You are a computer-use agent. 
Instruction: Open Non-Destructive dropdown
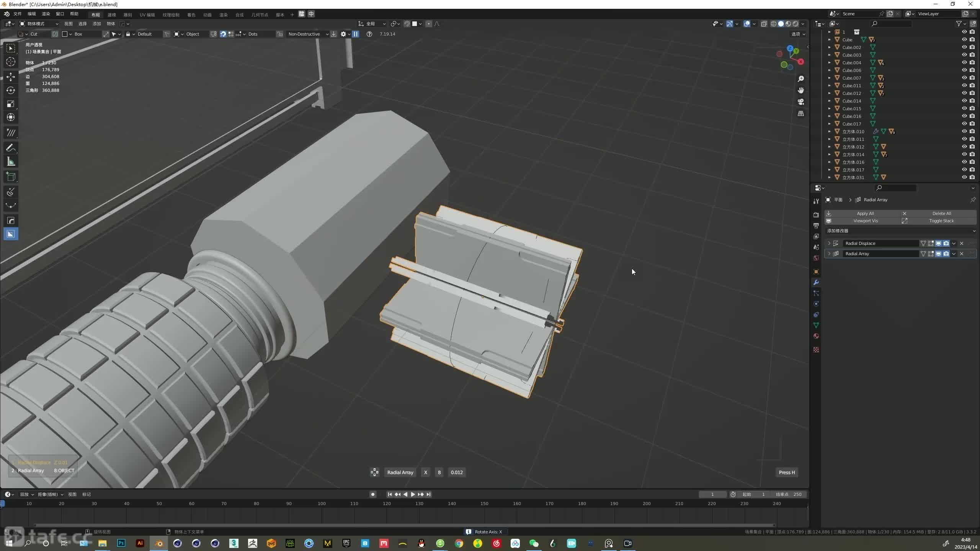pyautogui.click(x=308, y=34)
